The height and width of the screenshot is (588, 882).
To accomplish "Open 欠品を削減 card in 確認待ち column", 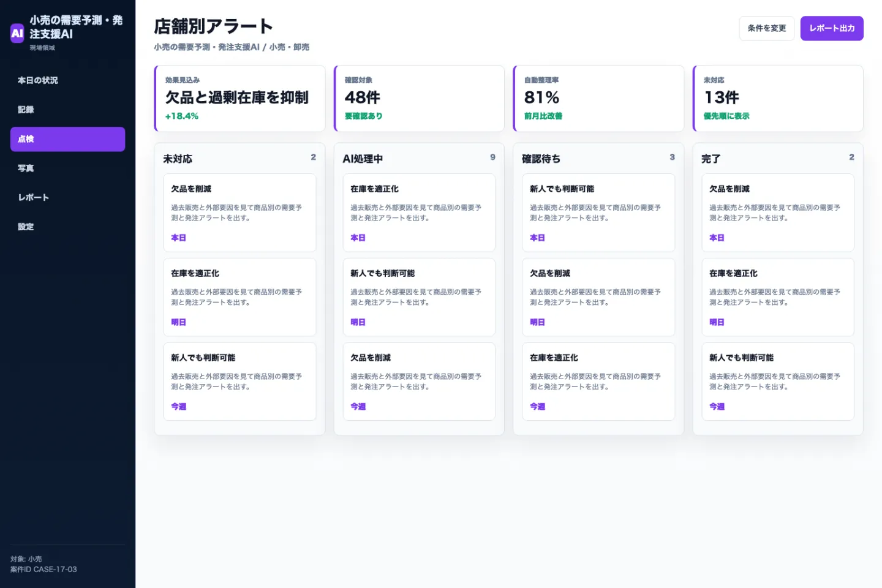I will coord(598,297).
